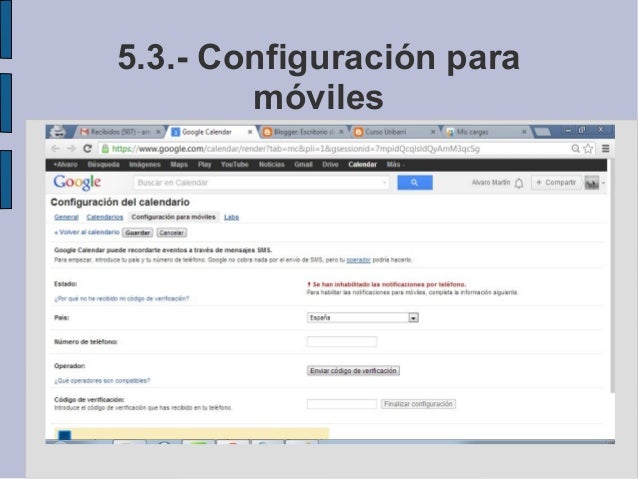Go to General settings tab

coord(66,217)
